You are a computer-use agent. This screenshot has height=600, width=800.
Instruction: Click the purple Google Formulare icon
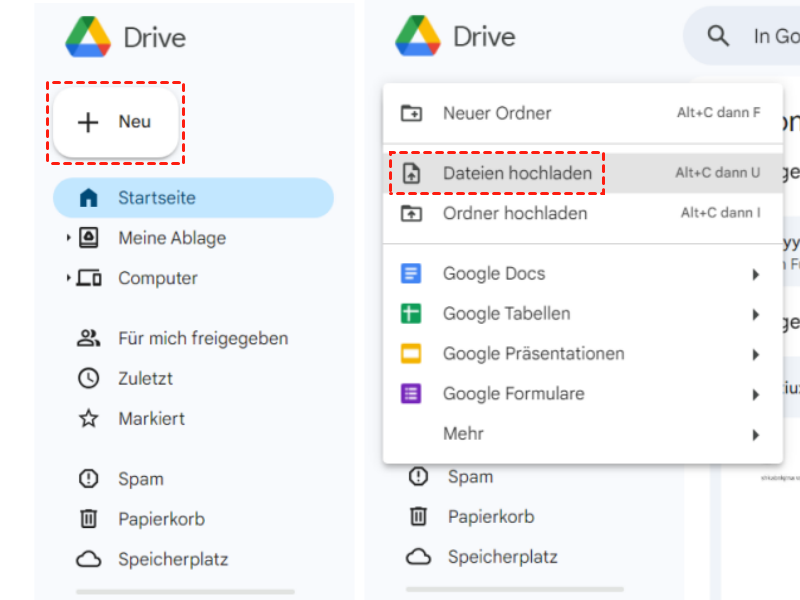coord(411,394)
